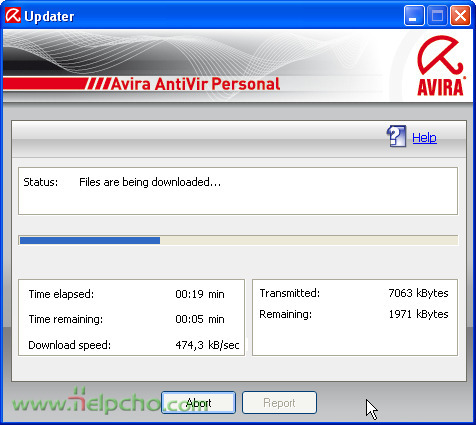Click the time elapsed value 00:19 min
Screen dimensions: 476x425
(x=200, y=294)
